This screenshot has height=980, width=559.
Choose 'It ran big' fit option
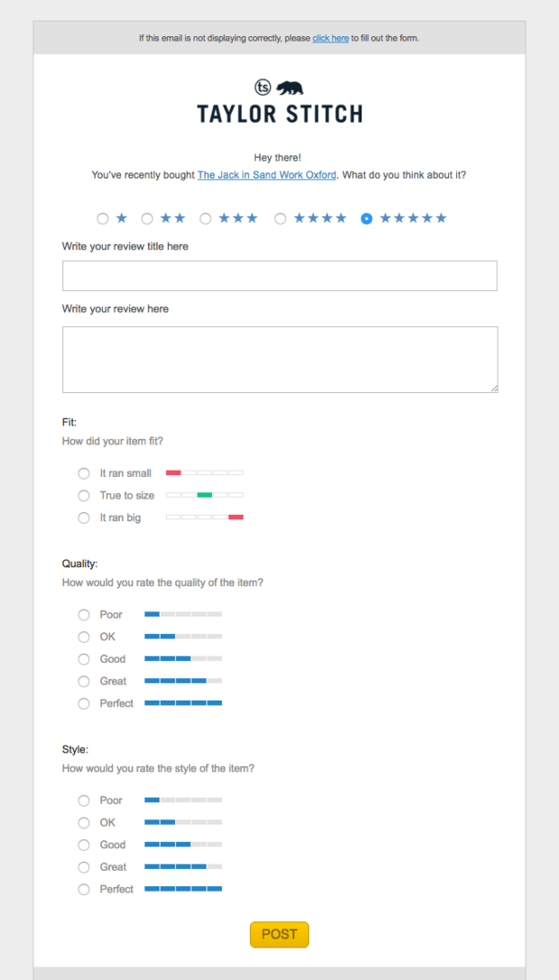84,518
